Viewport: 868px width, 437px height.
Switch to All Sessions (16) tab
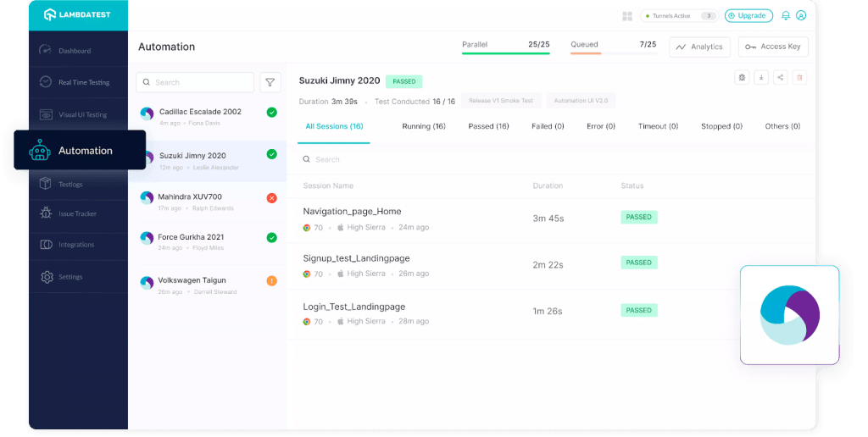(x=334, y=127)
